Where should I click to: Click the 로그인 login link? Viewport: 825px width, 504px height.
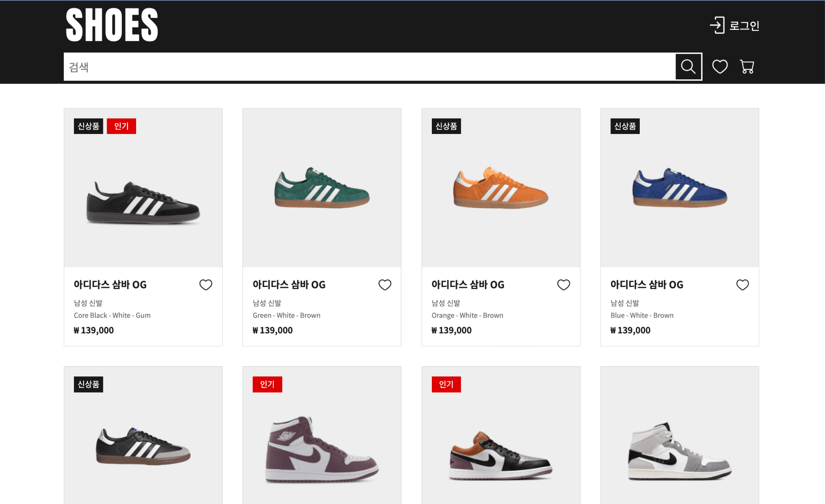[744, 26]
